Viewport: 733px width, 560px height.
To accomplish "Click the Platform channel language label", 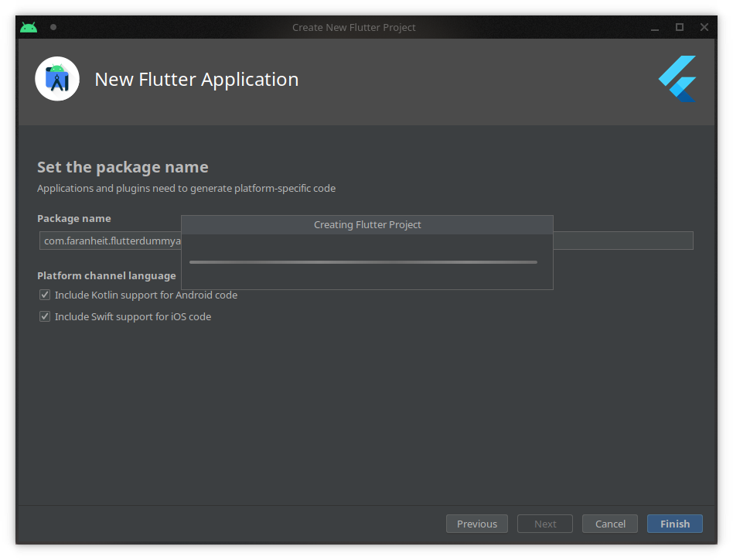I will pyautogui.click(x=107, y=276).
